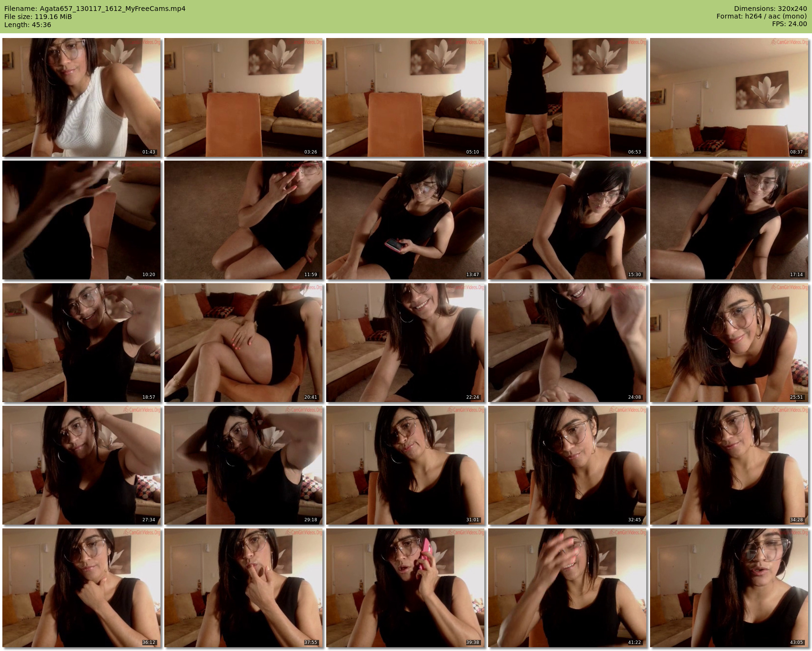Open the thumbnail stamped 36:12
The width and height of the screenshot is (812, 651).
pyautogui.click(x=82, y=588)
